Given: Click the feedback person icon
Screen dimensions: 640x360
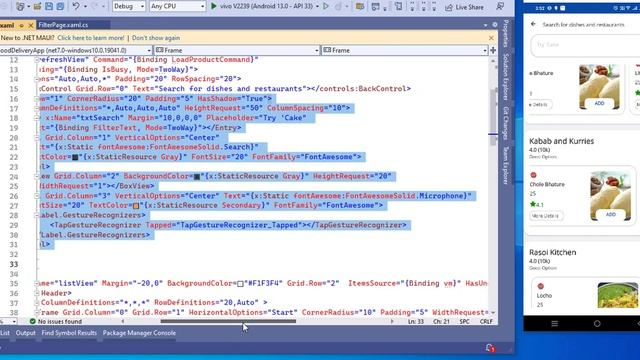Looking at the screenshot, I should coord(500,6).
